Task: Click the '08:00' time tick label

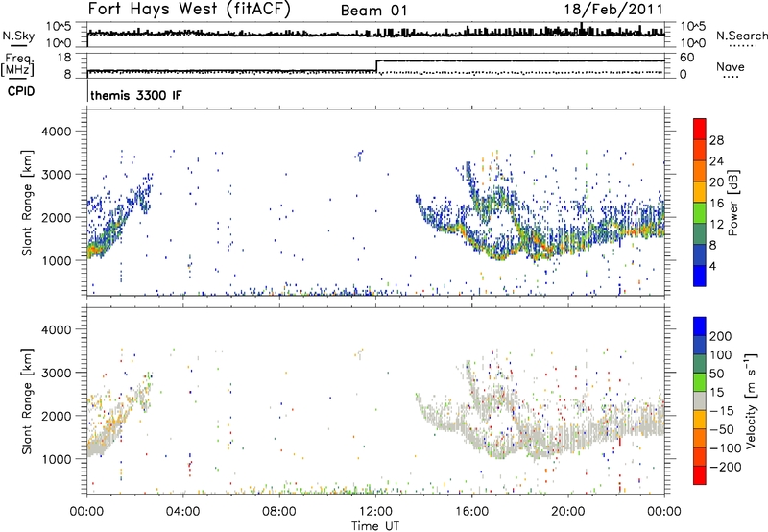Action: pos(279,512)
